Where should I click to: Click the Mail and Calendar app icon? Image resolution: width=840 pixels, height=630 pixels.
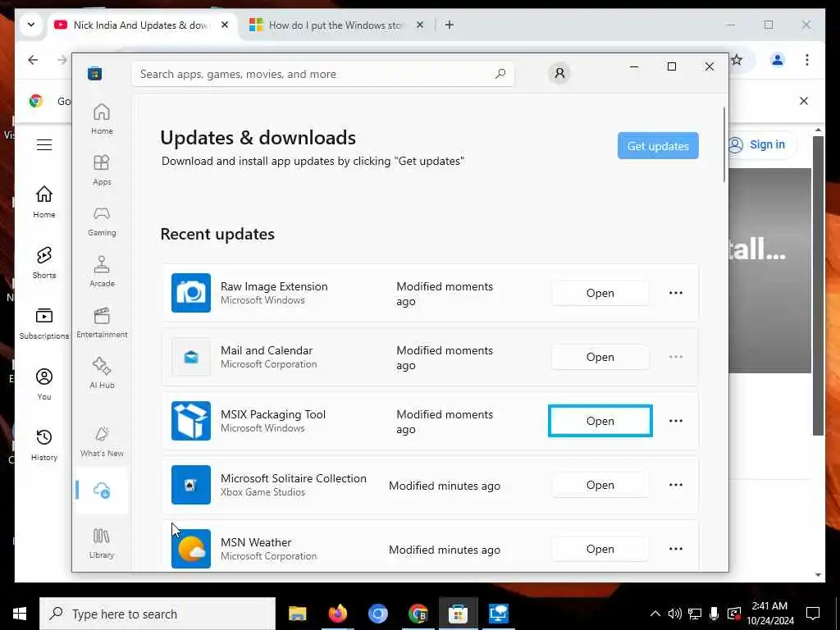click(190, 357)
